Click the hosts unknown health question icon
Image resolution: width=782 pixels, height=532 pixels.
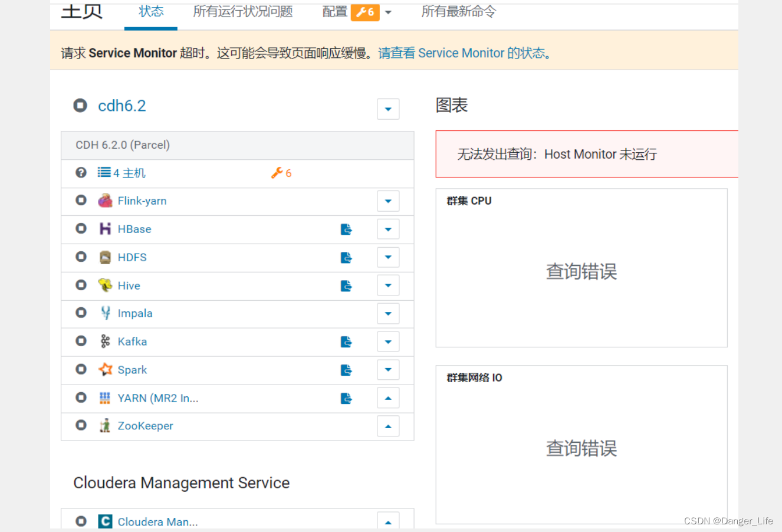(81, 172)
